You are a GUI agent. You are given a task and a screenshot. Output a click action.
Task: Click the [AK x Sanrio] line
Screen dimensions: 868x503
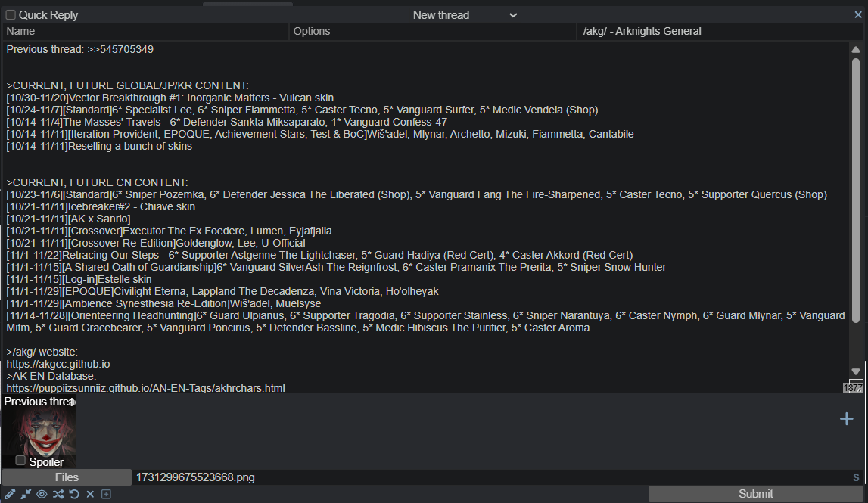pyautogui.click(x=68, y=219)
